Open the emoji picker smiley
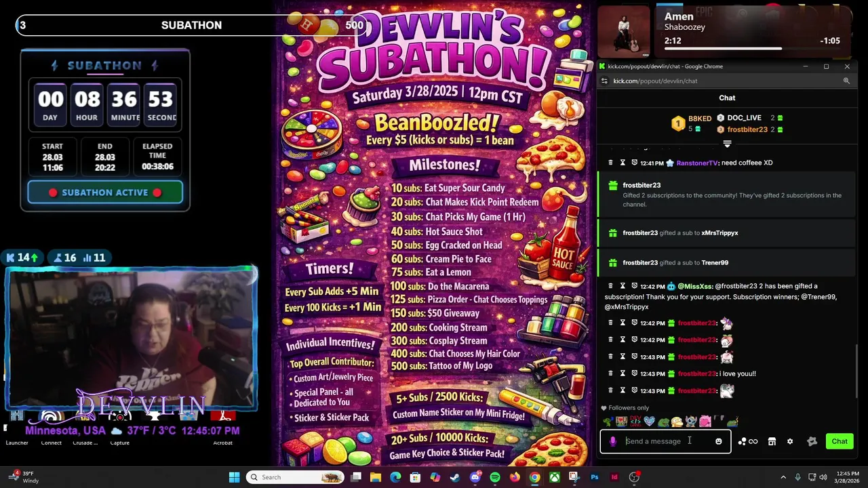Image resolution: width=868 pixels, height=488 pixels. pyautogui.click(x=719, y=441)
